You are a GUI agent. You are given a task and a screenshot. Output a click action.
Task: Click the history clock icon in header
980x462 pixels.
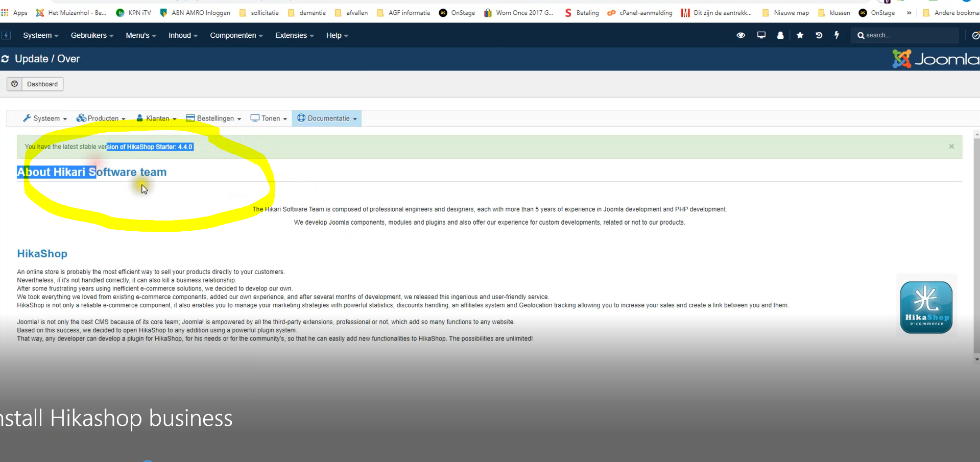pos(819,35)
